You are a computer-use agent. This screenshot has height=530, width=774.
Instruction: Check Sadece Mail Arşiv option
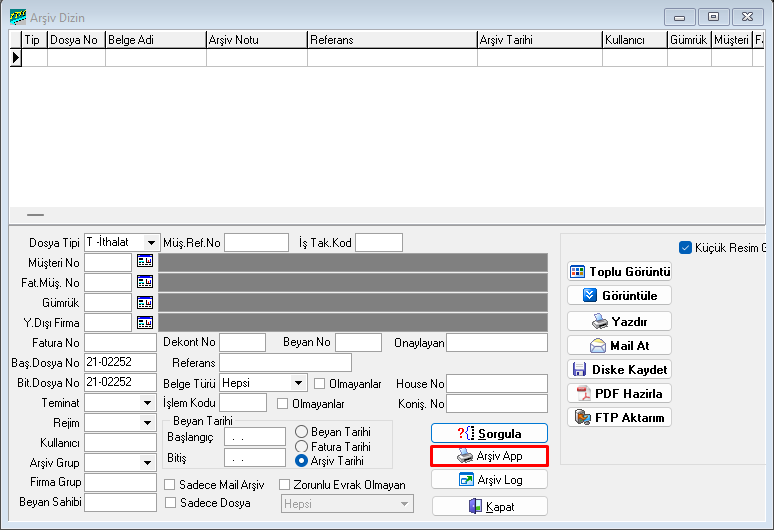(x=170, y=485)
